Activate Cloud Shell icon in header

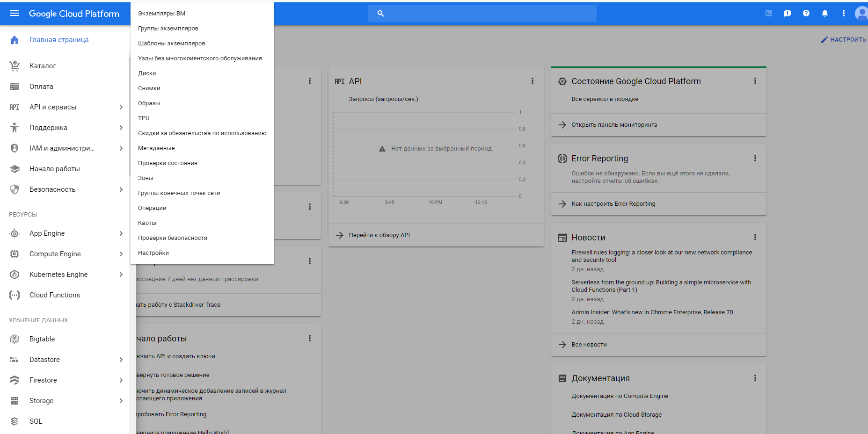(769, 14)
